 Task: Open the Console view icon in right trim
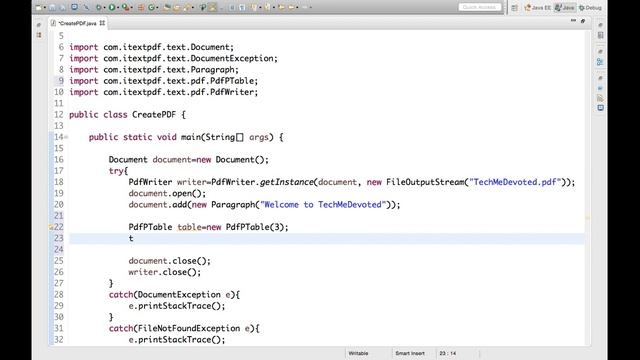(600, 108)
